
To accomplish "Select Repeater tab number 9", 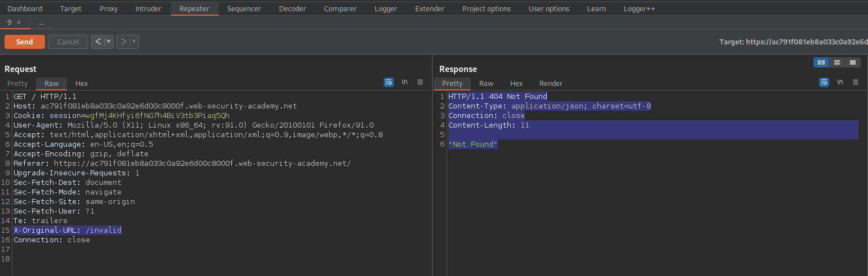I will (9, 22).
